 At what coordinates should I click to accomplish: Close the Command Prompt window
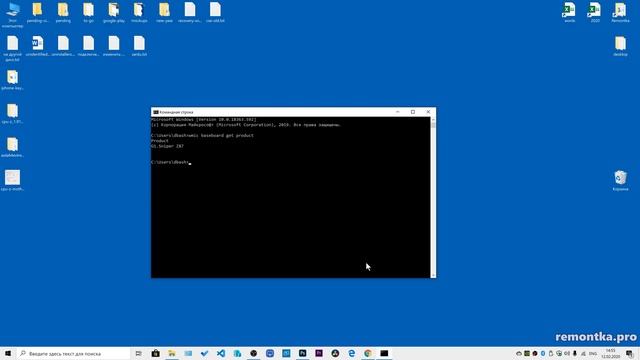428,112
